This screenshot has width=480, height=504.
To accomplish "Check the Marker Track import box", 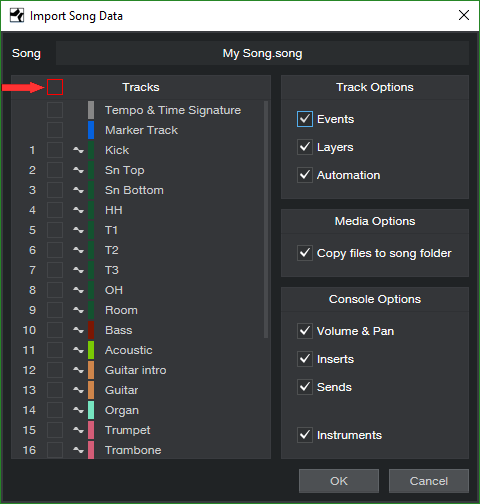I will (x=55, y=130).
